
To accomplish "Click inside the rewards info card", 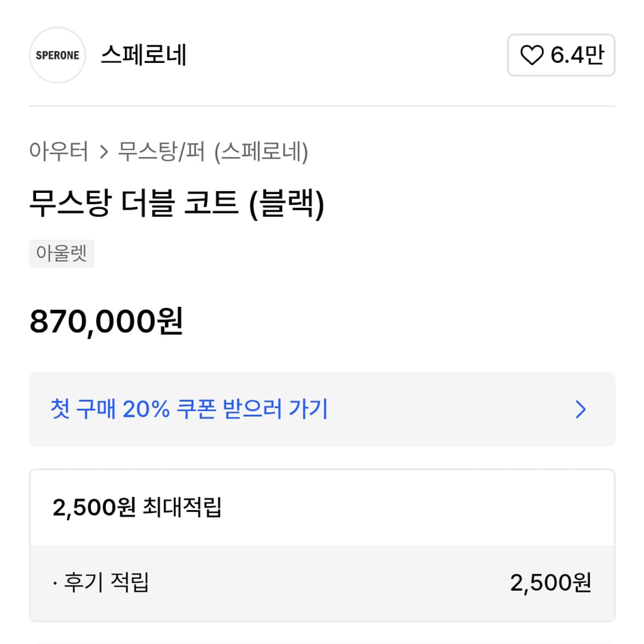I will 321,544.
